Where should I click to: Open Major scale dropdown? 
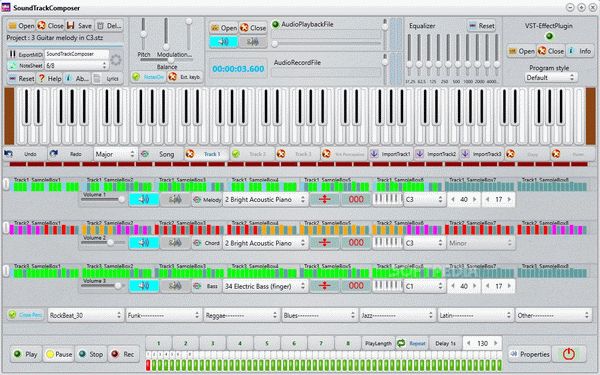point(115,154)
